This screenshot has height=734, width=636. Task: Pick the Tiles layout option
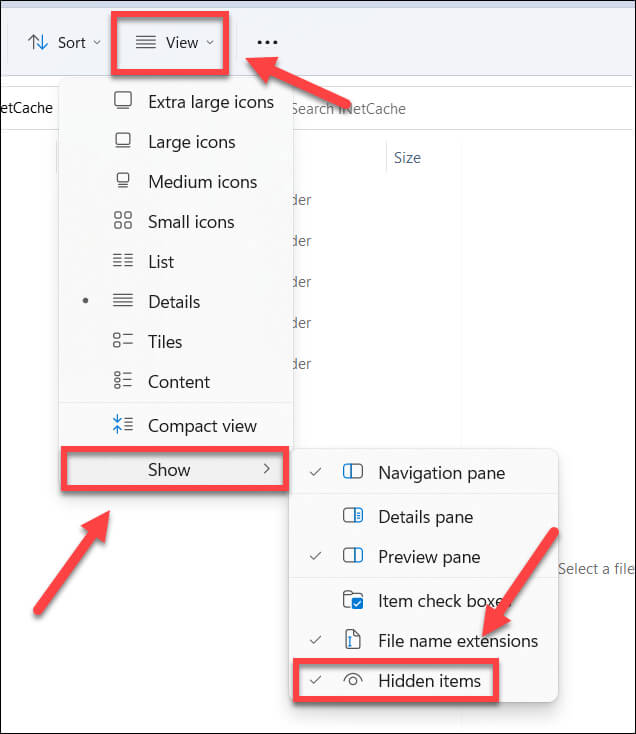pos(165,342)
